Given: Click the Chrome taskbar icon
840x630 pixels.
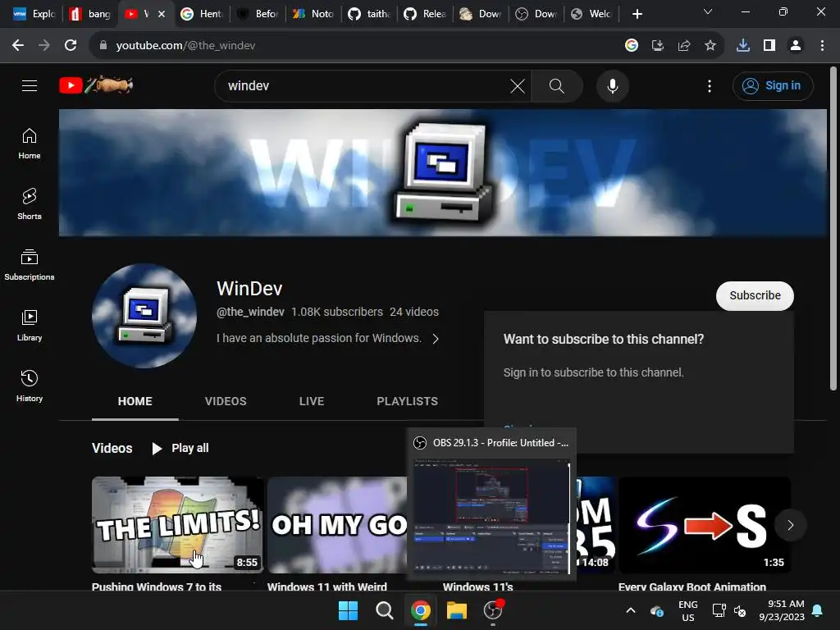Looking at the screenshot, I should tap(421, 610).
